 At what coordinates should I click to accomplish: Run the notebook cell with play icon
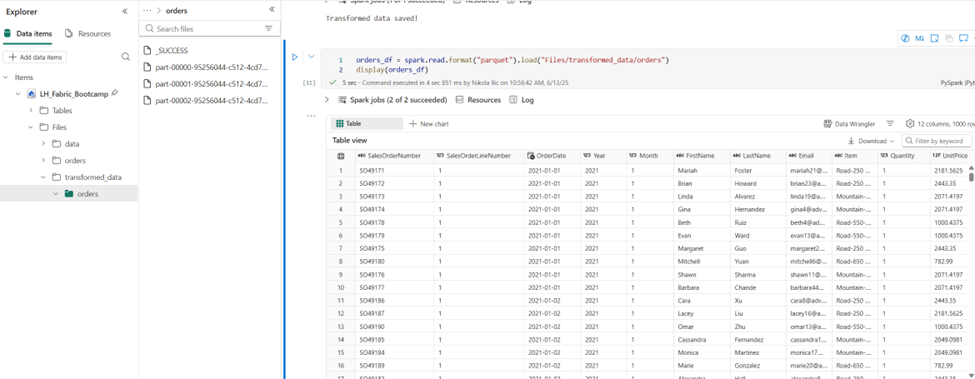(x=295, y=57)
